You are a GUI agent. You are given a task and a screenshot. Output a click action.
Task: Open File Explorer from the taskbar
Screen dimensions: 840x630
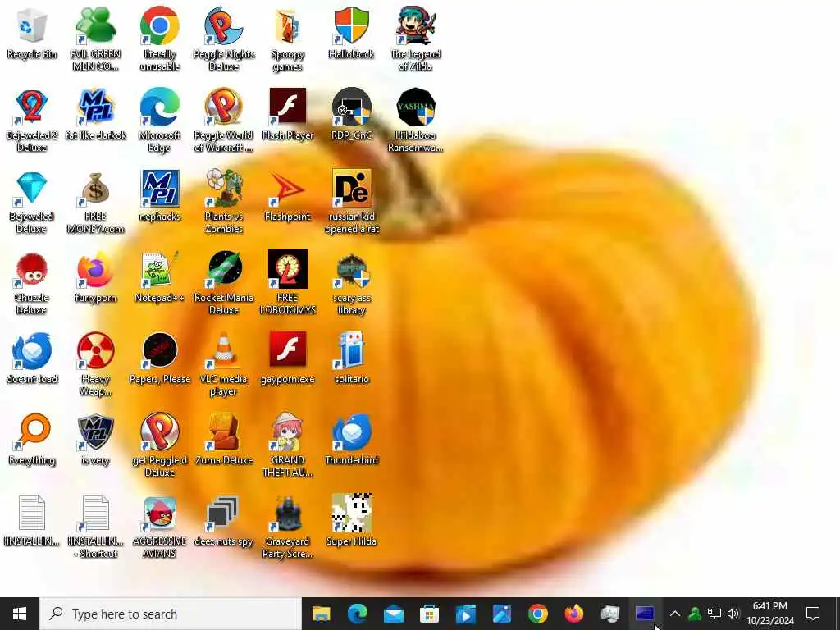point(322,614)
